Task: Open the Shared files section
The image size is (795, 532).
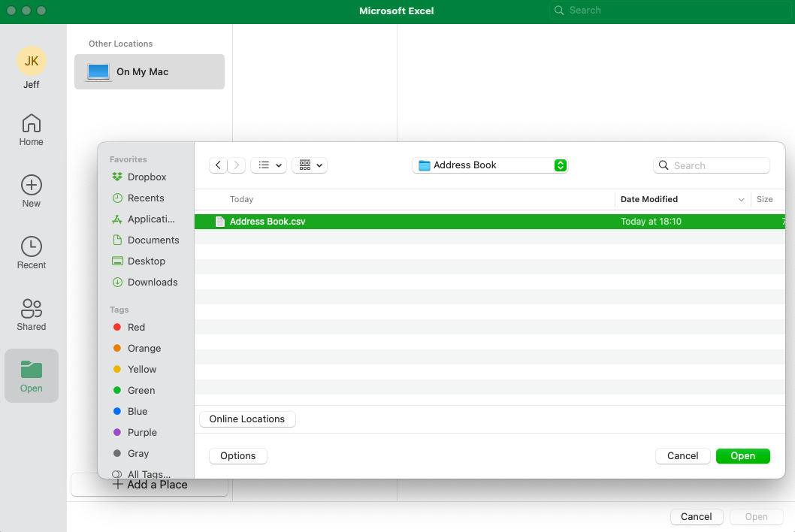Action: (31, 314)
